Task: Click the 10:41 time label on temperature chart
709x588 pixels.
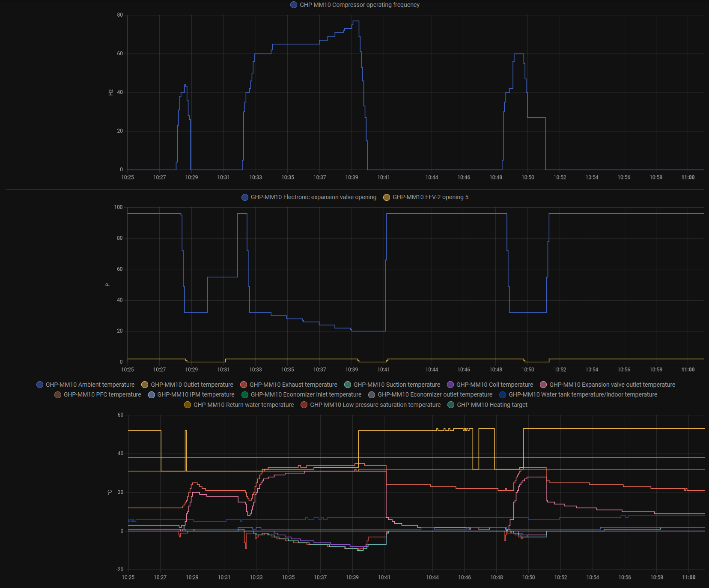Action: point(384,578)
